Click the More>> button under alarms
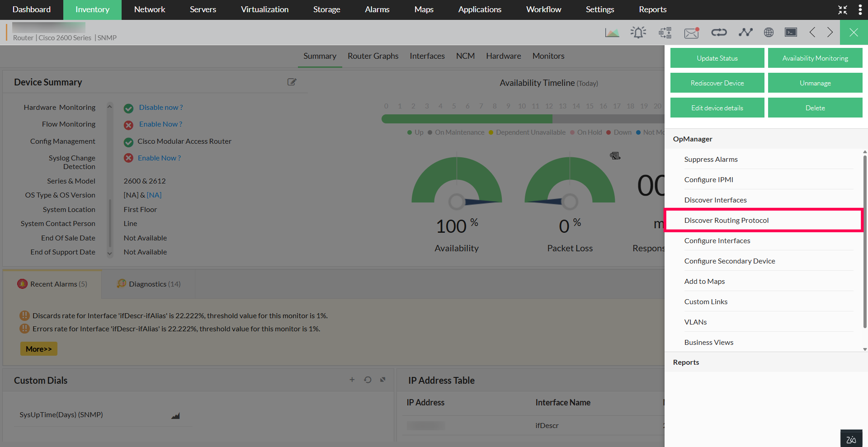Image resolution: width=868 pixels, height=447 pixels. point(39,349)
